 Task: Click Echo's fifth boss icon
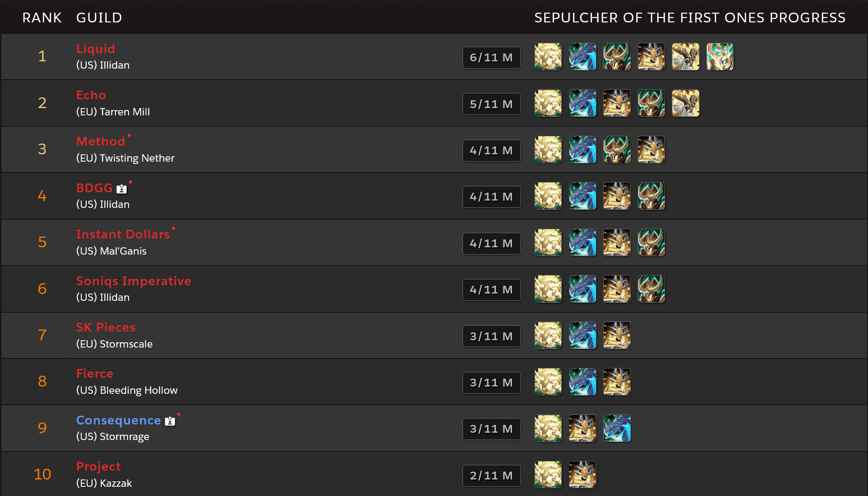point(685,103)
